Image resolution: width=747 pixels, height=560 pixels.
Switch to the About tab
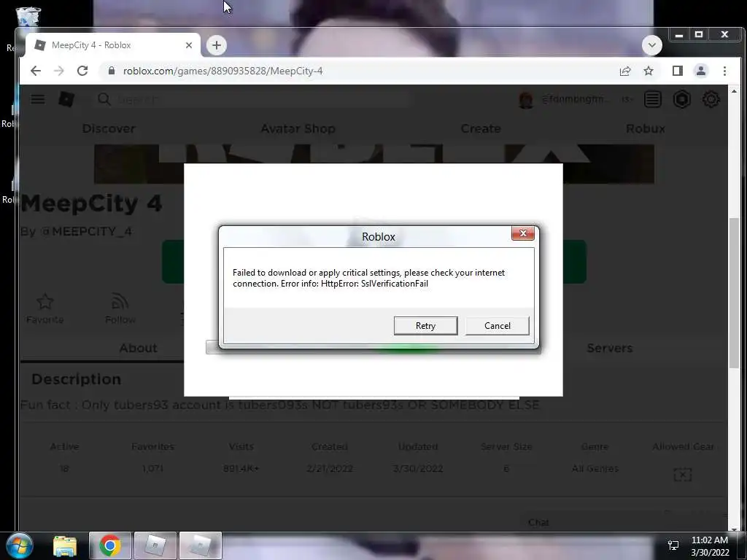138,348
